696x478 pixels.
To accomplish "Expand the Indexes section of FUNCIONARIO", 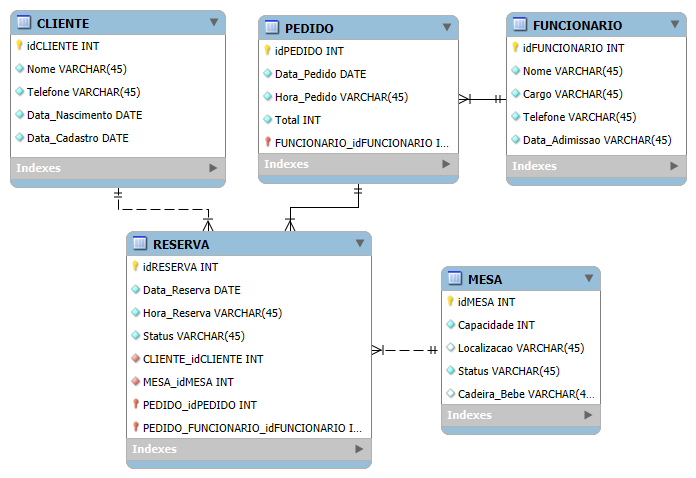I will click(674, 166).
